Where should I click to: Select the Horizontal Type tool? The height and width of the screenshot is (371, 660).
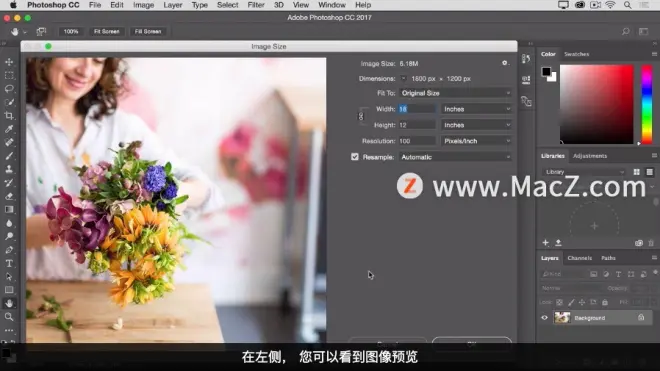(9, 263)
